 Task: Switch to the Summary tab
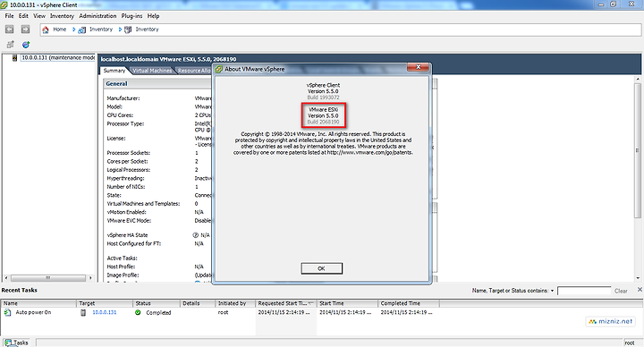pyautogui.click(x=114, y=71)
